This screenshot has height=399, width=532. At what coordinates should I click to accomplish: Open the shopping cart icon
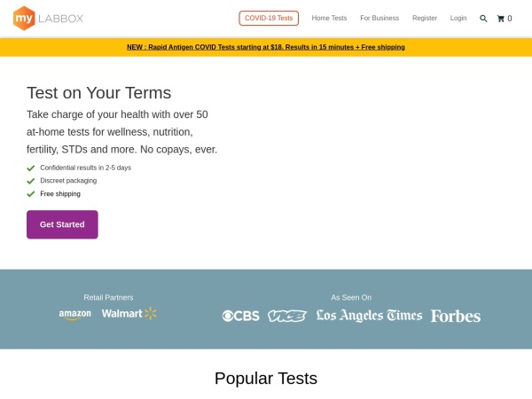pyautogui.click(x=501, y=19)
